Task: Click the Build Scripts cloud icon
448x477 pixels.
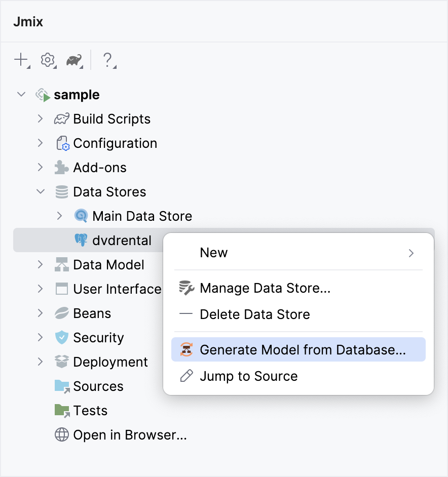Action: point(61,118)
